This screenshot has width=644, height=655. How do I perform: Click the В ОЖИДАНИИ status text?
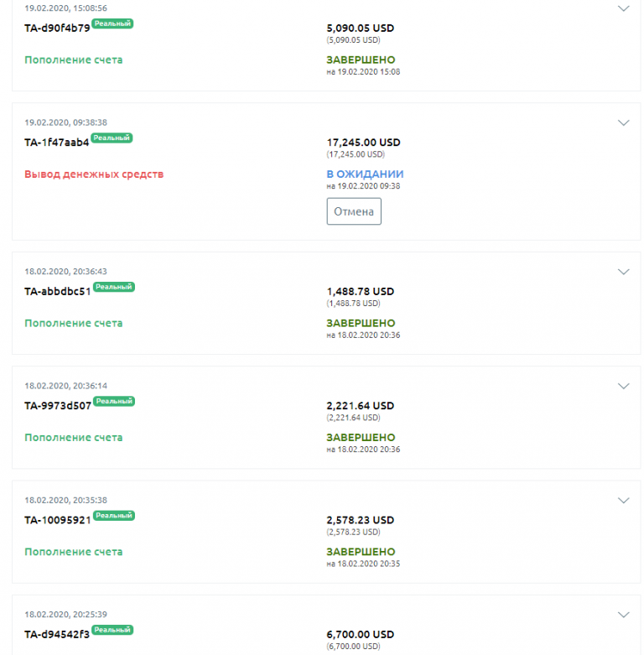point(365,174)
